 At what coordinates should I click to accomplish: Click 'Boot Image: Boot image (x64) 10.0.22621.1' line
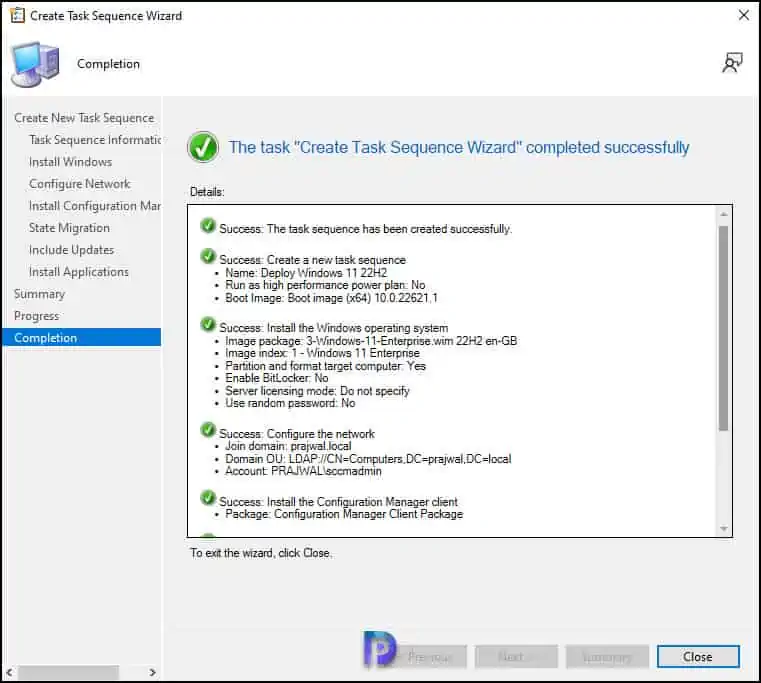[331, 298]
